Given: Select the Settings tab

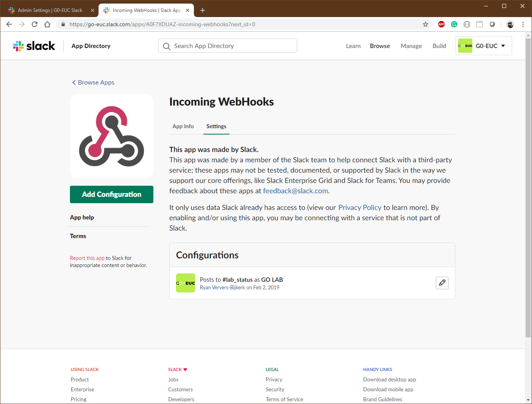Looking at the screenshot, I should 216,126.
